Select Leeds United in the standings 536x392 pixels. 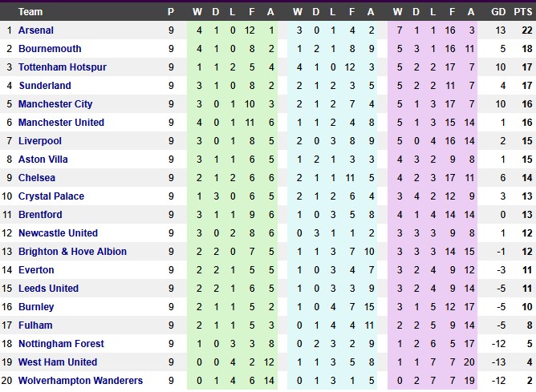pos(48,289)
